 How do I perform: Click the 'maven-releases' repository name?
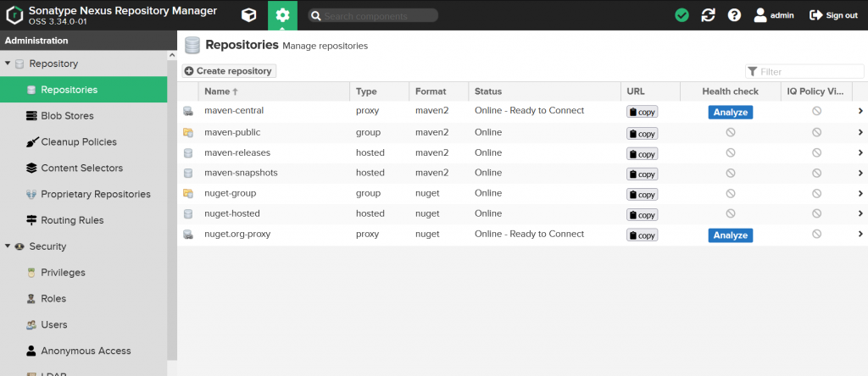pyautogui.click(x=237, y=152)
